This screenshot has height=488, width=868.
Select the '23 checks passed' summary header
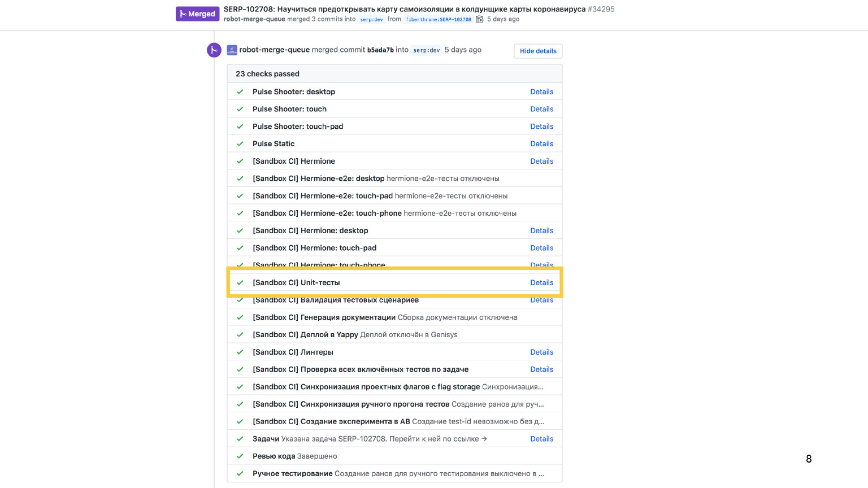[x=267, y=74]
